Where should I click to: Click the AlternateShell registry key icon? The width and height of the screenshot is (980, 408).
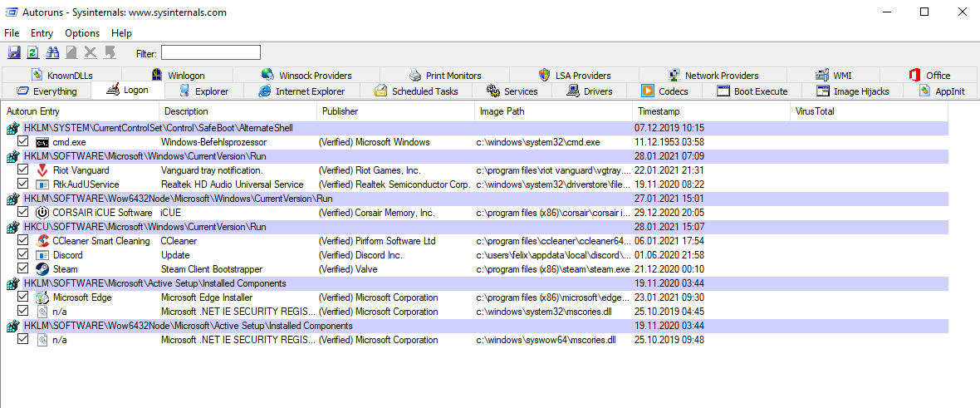click(12, 128)
